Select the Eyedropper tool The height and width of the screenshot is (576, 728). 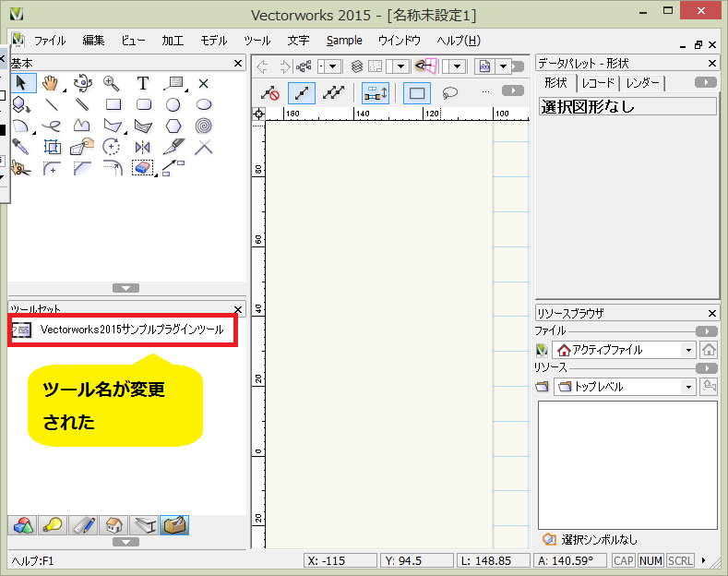(x=21, y=147)
